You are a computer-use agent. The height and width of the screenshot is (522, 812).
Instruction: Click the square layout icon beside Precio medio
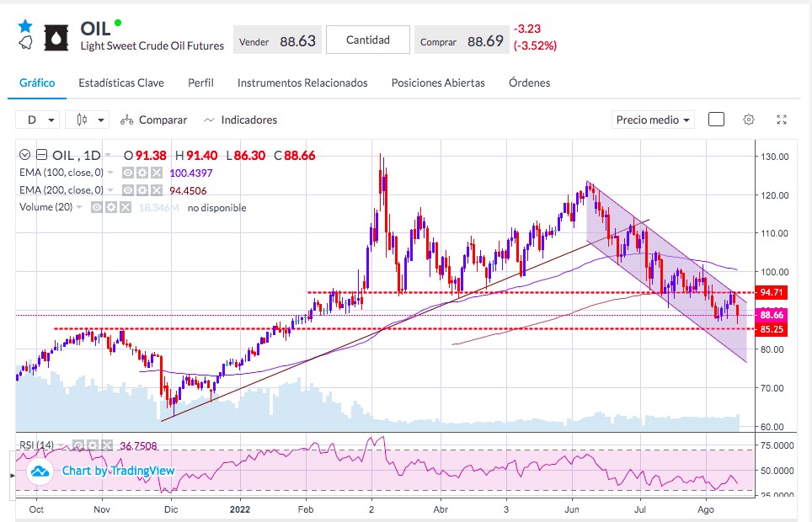point(716,120)
